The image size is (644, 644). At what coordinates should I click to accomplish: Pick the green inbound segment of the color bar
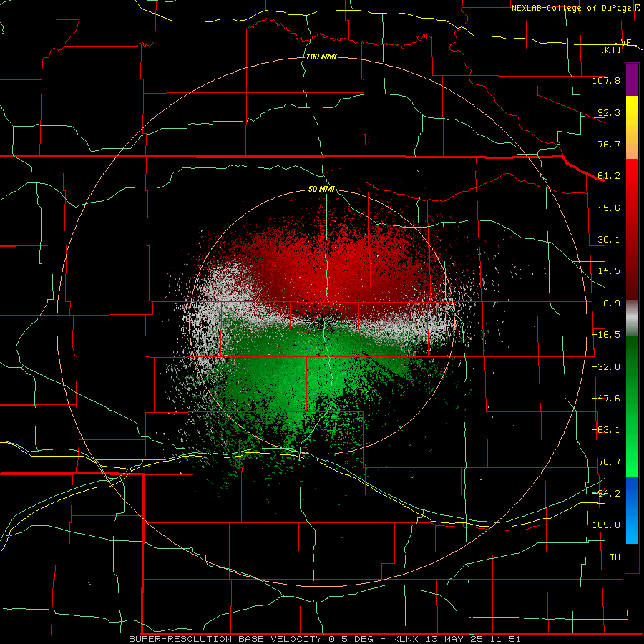coord(632,406)
